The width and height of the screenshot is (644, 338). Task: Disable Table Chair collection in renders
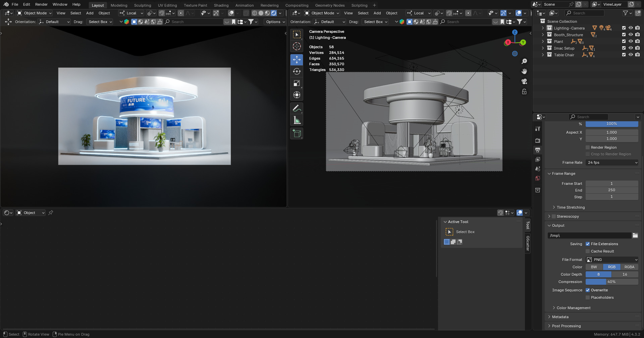tap(637, 55)
